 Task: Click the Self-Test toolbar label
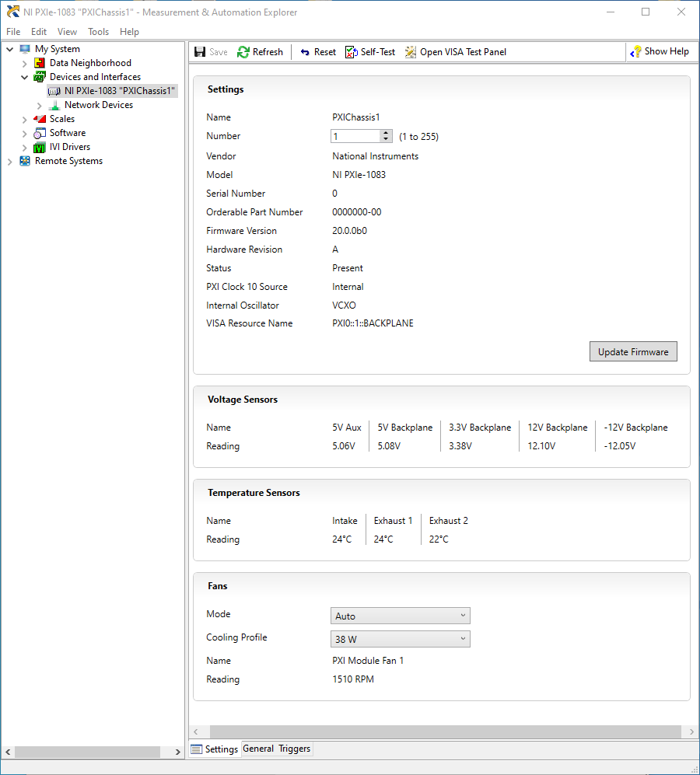[x=378, y=52]
